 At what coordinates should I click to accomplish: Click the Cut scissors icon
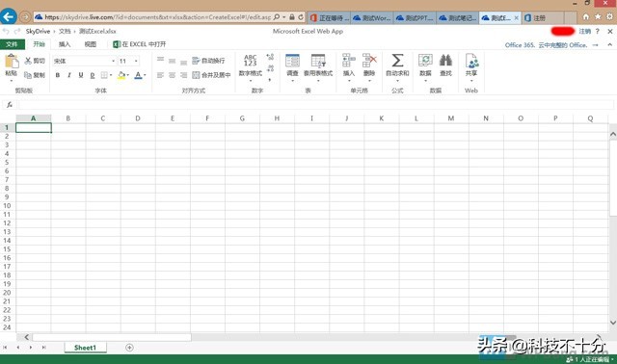28,61
